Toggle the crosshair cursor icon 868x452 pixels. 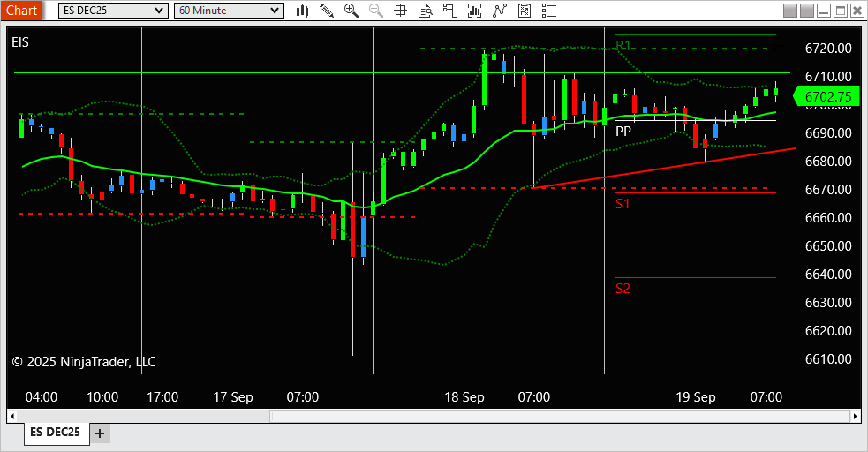click(x=400, y=11)
